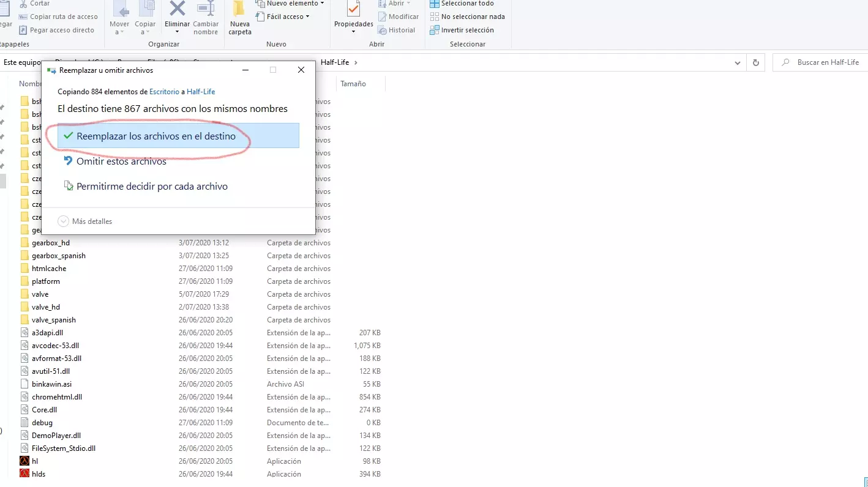Choose Reemplazar los archivos en el destino
This screenshot has height=487, width=868.
[x=178, y=136]
